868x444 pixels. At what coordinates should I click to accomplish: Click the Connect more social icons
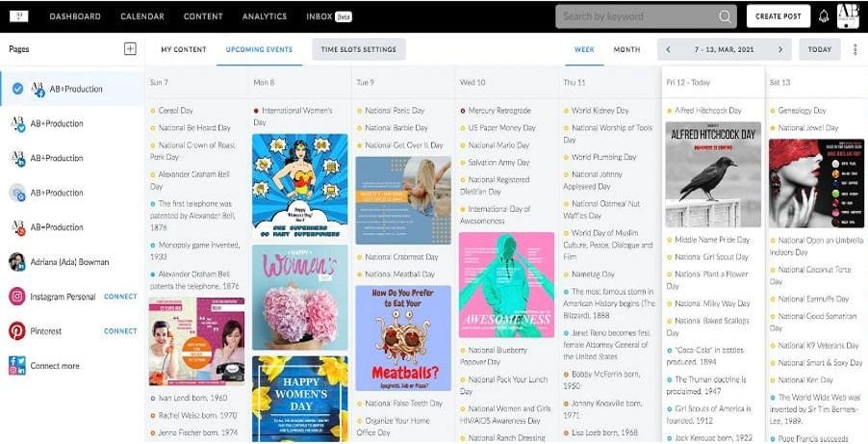[17, 366]
